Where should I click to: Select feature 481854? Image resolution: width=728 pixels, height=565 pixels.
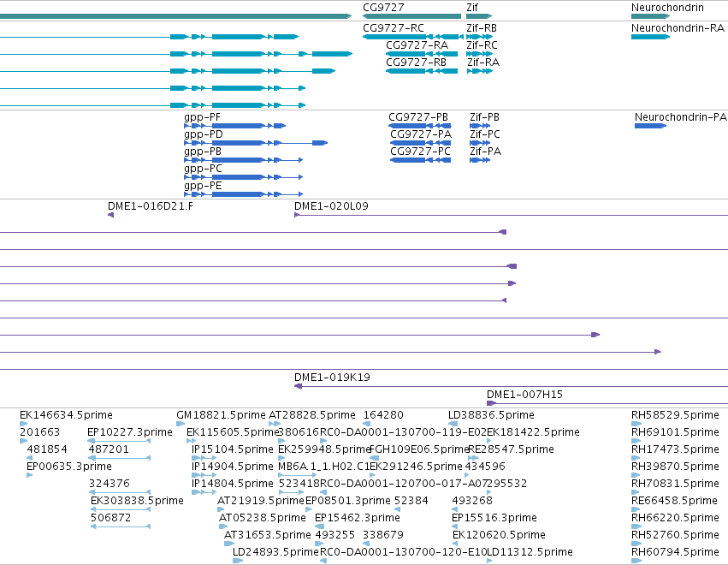tap(47, 449)
